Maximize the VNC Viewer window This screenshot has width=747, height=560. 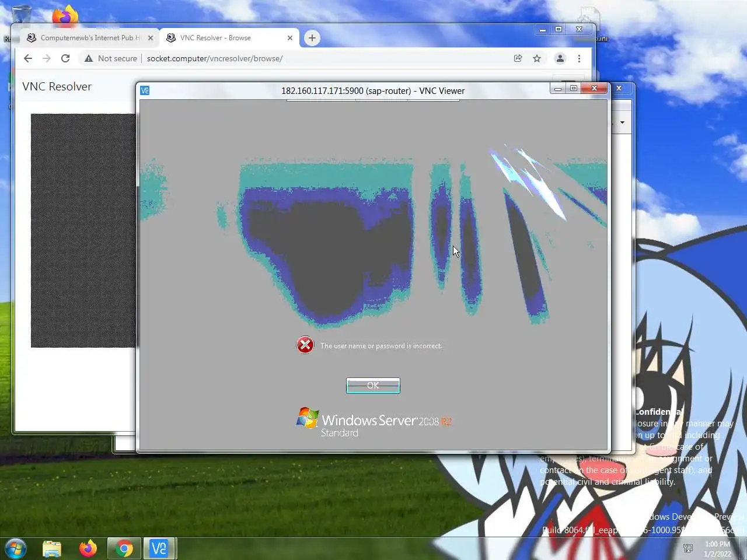574,89
